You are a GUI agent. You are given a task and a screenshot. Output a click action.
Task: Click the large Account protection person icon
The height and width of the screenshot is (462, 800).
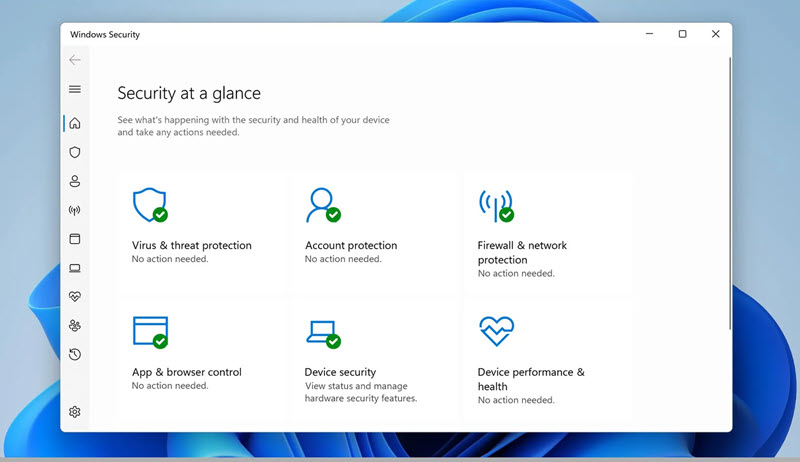323,205
